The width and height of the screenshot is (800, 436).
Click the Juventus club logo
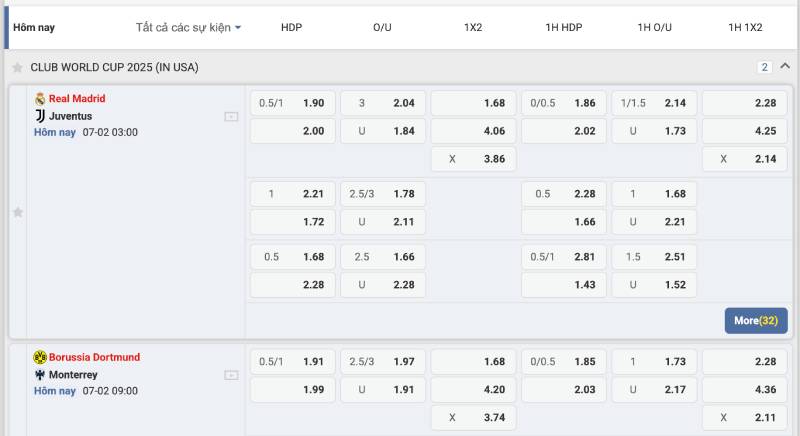[40, 116]
